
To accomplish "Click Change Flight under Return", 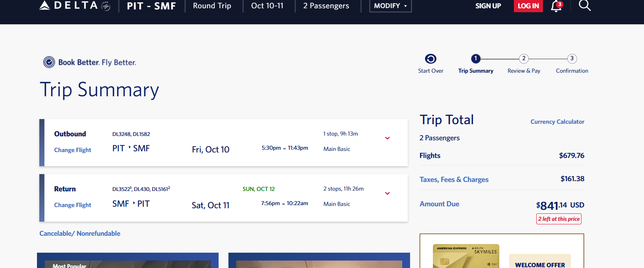I will (73, 205).
